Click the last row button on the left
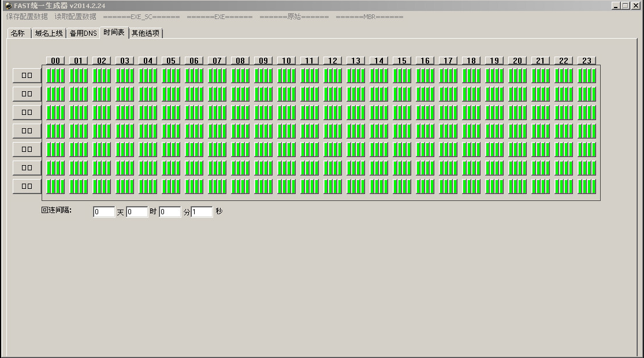Viewport: 644px width, 358px height. [27, 186]
